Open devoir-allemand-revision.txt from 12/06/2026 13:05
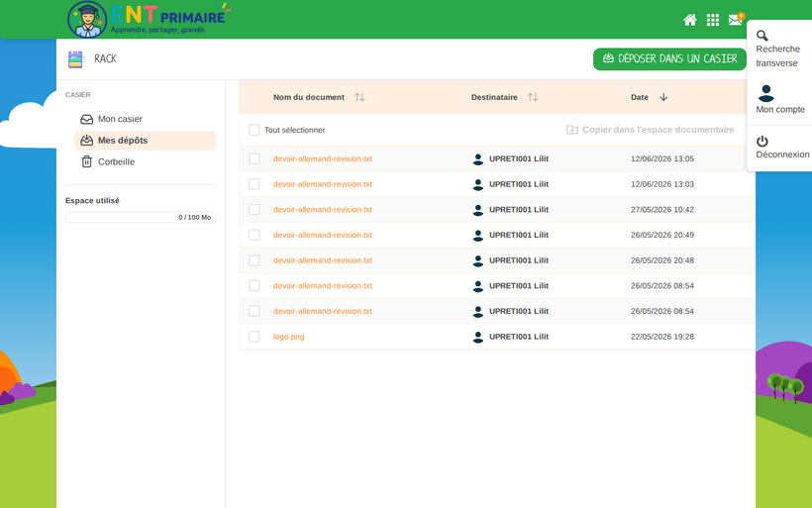This screenshot has height=508, width=812. click(x=323, y=159)
